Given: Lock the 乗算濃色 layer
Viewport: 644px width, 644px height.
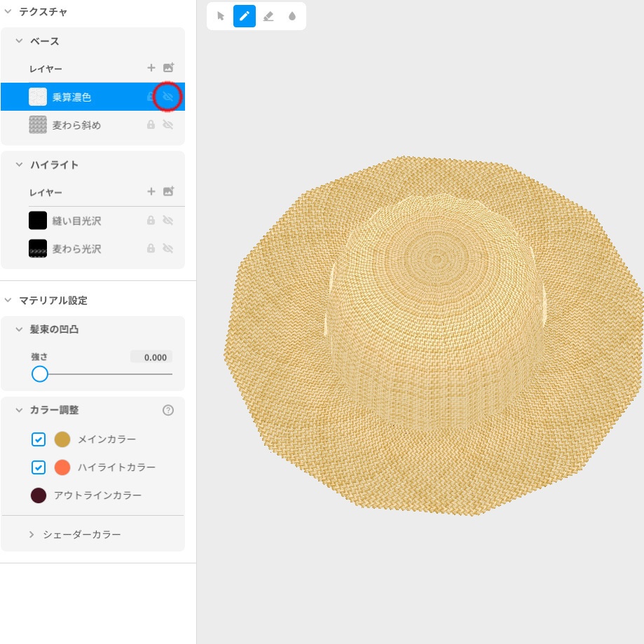Looking at the screenshot, I should coord(151,97).
